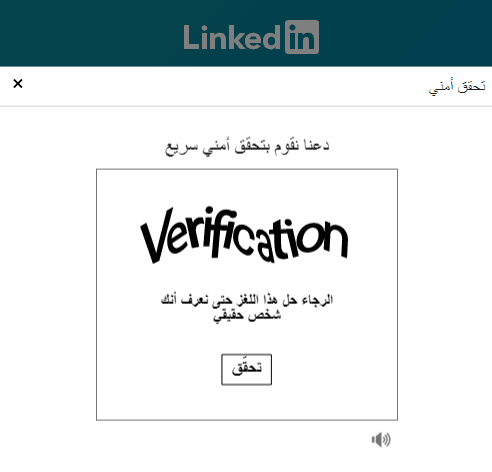Close the security check dialog
The image size is (492, 472).
point(18,83)
